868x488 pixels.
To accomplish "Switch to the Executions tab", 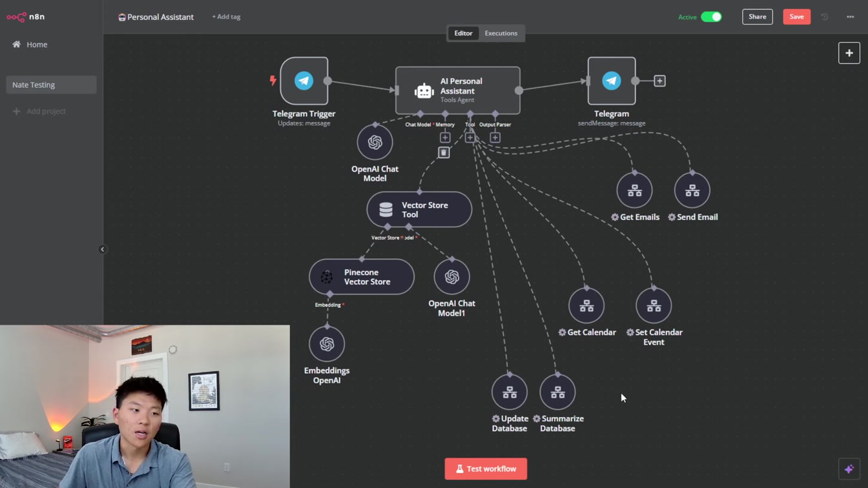I will click(x=501, y=33).
